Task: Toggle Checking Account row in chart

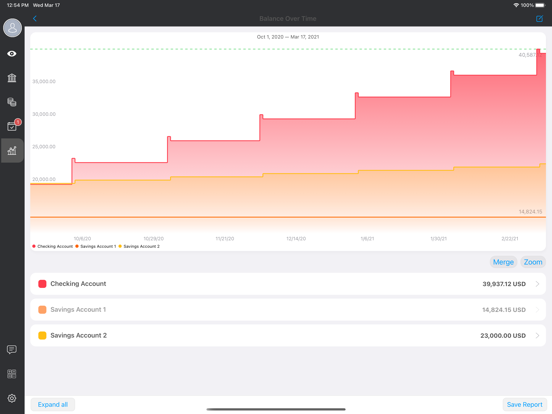Action: 288,284
